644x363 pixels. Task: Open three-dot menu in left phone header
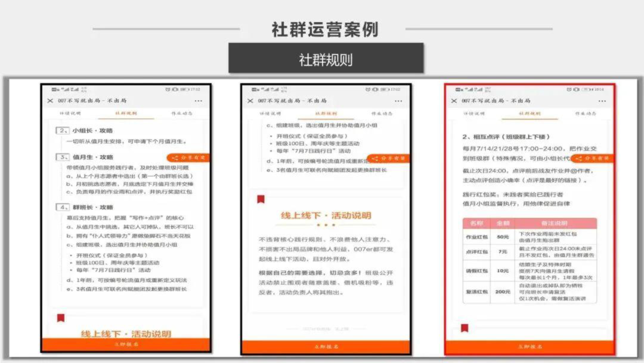[198, 101]
